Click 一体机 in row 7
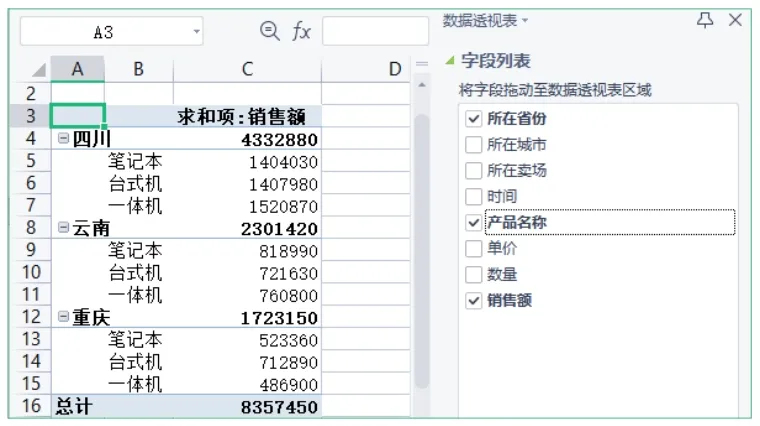This screenshot has height=426, width=760. (x=135, y=206)
